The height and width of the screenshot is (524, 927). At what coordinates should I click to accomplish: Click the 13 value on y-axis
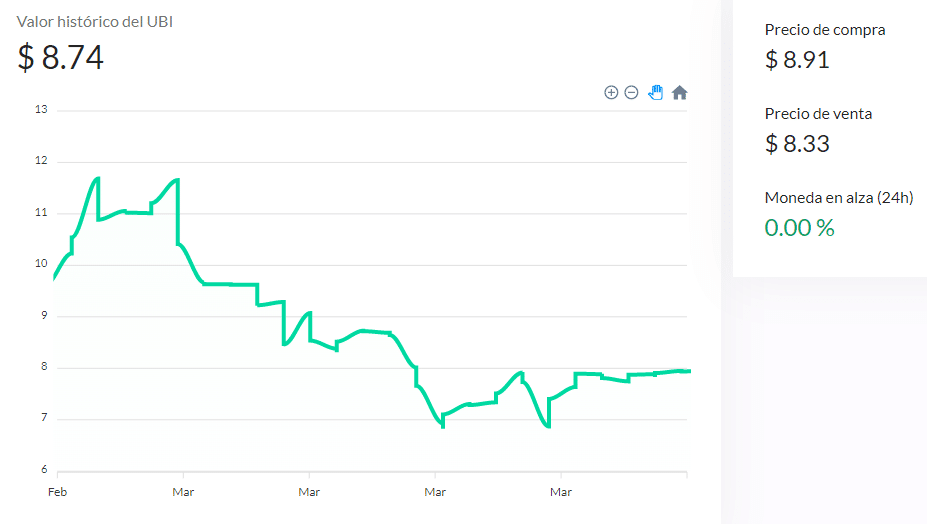(x=41, y=109)
